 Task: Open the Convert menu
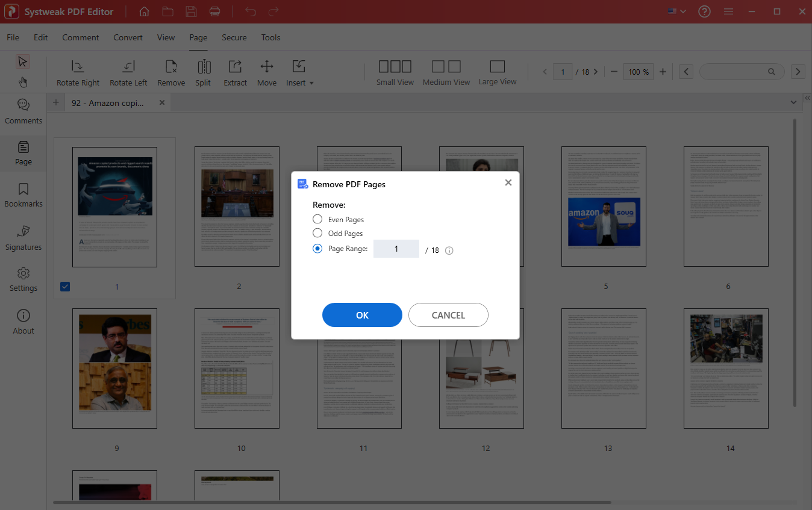coord(128,37)
